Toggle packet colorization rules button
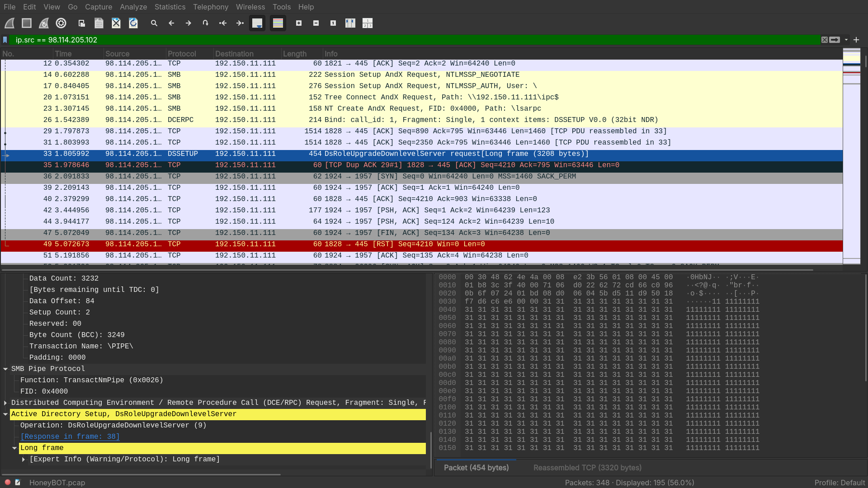Viewport: 868px width, 488px height. point(278,23)
